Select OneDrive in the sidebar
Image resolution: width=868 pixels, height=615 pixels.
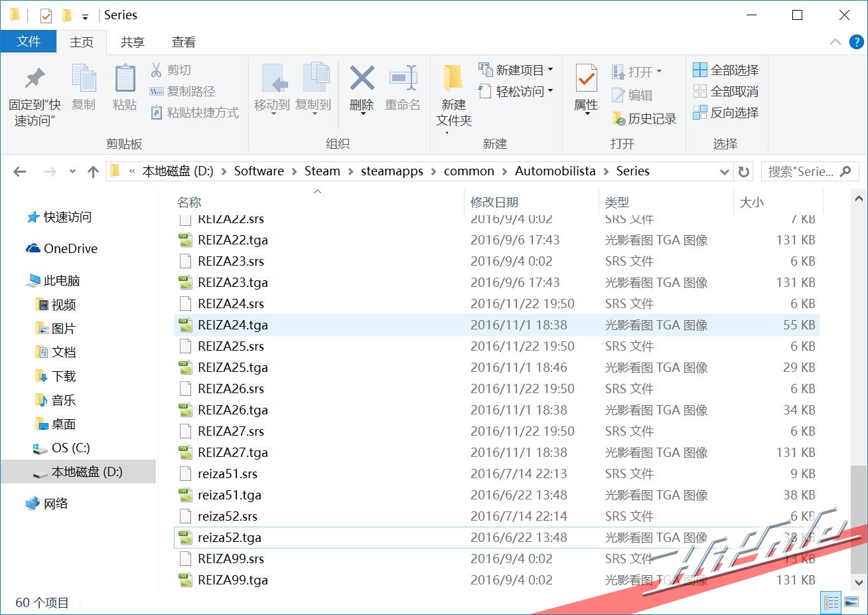62,248
